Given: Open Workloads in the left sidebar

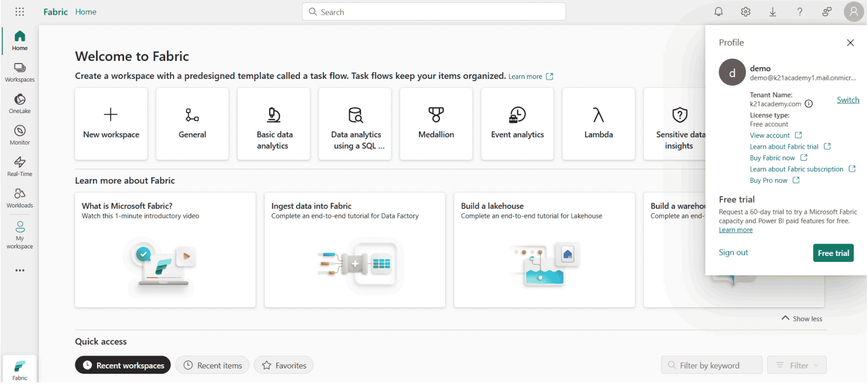Looking at the screenshot, I should 20,198.
